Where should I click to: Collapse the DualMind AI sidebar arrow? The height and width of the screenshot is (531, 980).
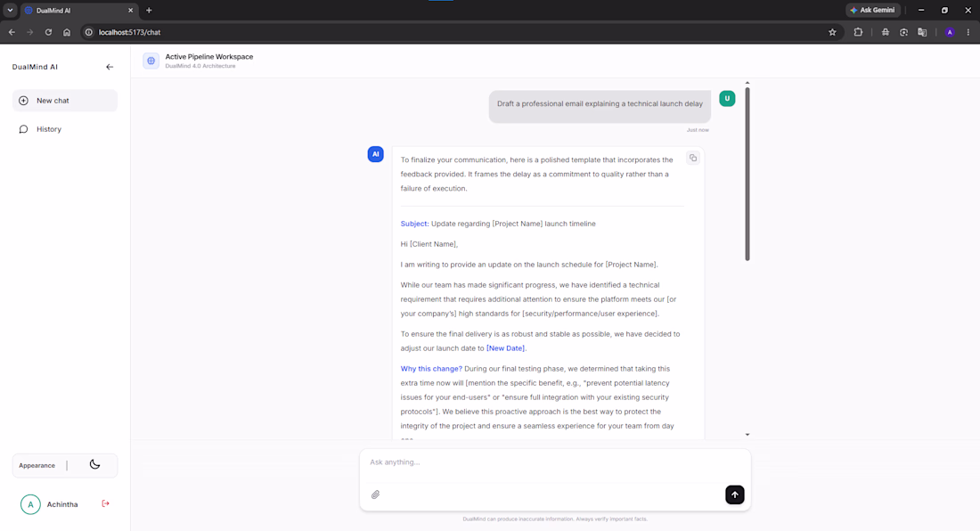[110, 67]
